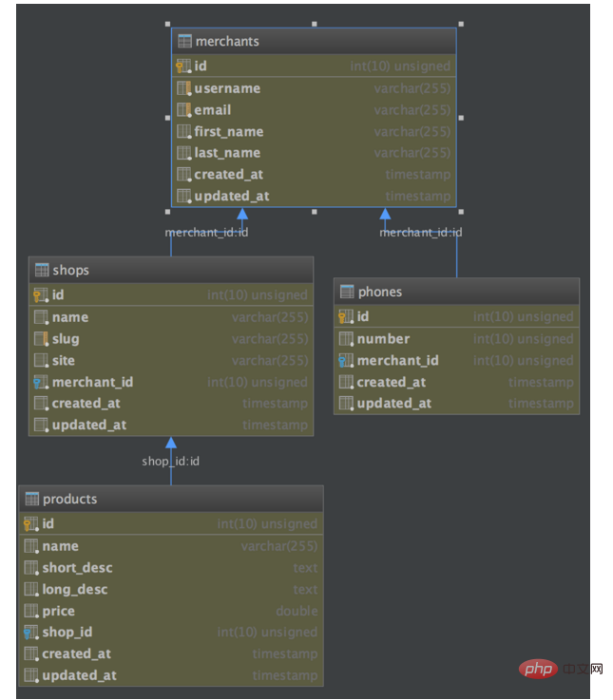Select the merchants table title
This screenshot has width=613, height=700.
coord(227,42)
